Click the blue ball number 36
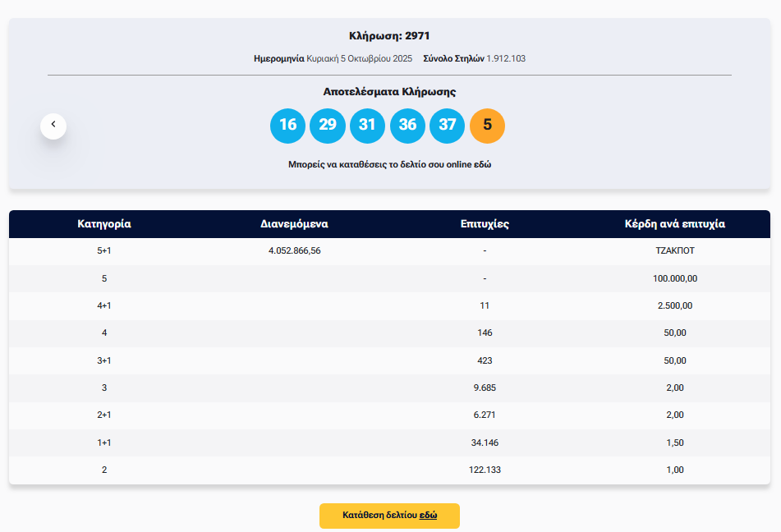Viewport: 781px width, 532px height. 407,126
